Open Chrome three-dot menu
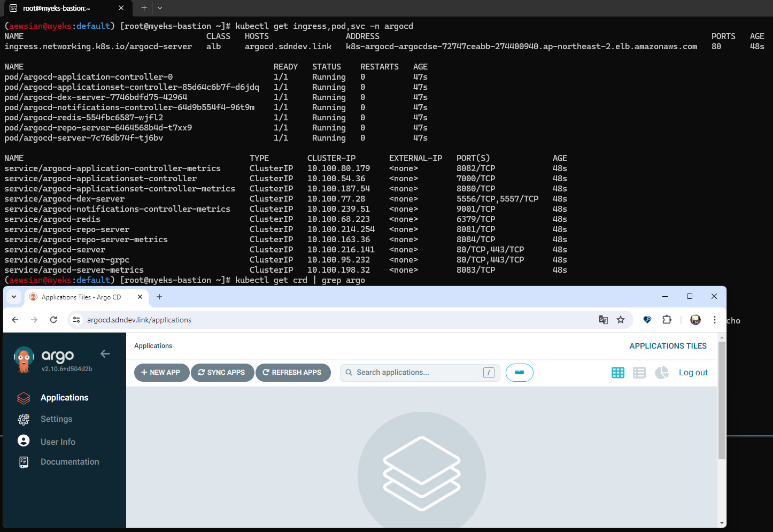Viewport: 773px width, 532px height. click(715, 320)
